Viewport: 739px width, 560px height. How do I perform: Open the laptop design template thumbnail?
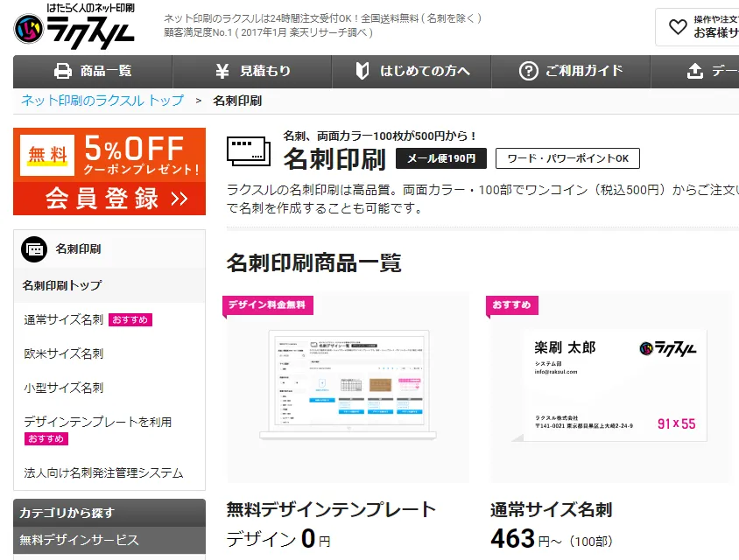348,388
